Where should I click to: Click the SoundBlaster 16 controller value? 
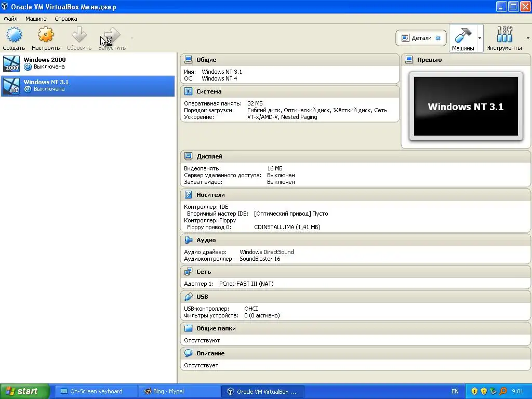(260, 259)
